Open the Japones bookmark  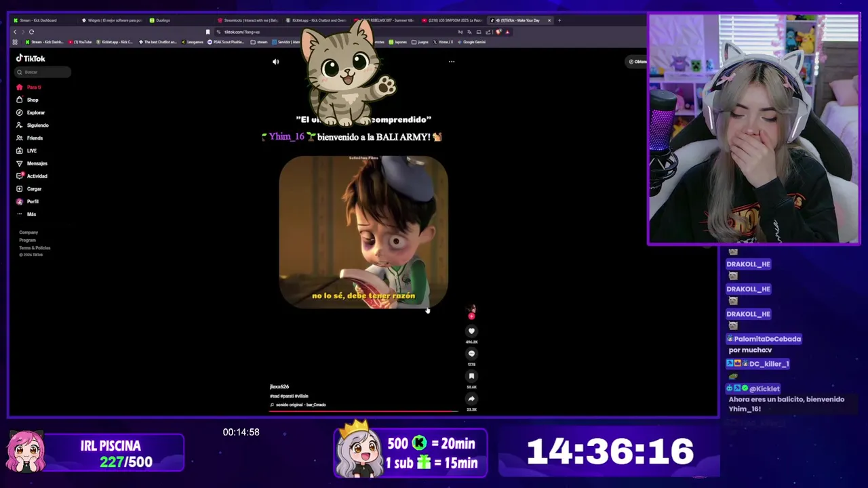(398, 42)
